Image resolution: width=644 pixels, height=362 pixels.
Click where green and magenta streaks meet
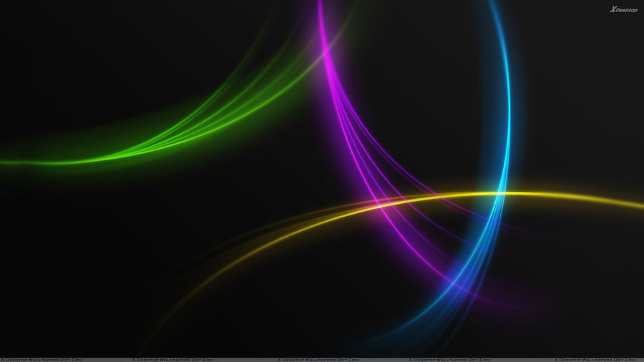click(x=326, y=52)
